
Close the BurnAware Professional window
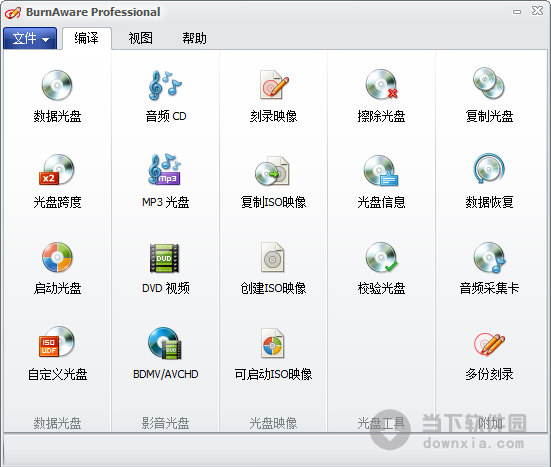537,11
